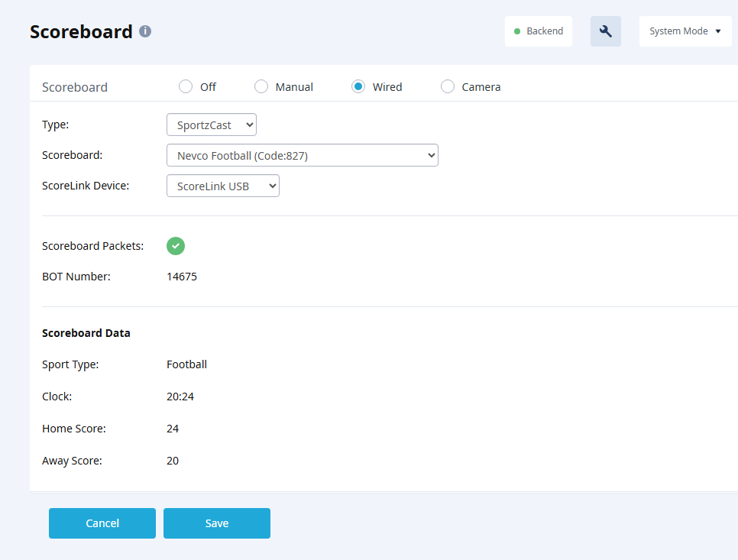This screenshot has height=560, width=738.
Task: Click the Away Score value 20
Action: (x=173, y=461)
